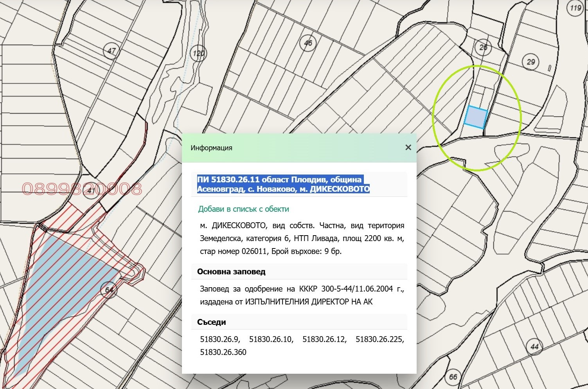Click map block label 26

[x=483, y=47]
